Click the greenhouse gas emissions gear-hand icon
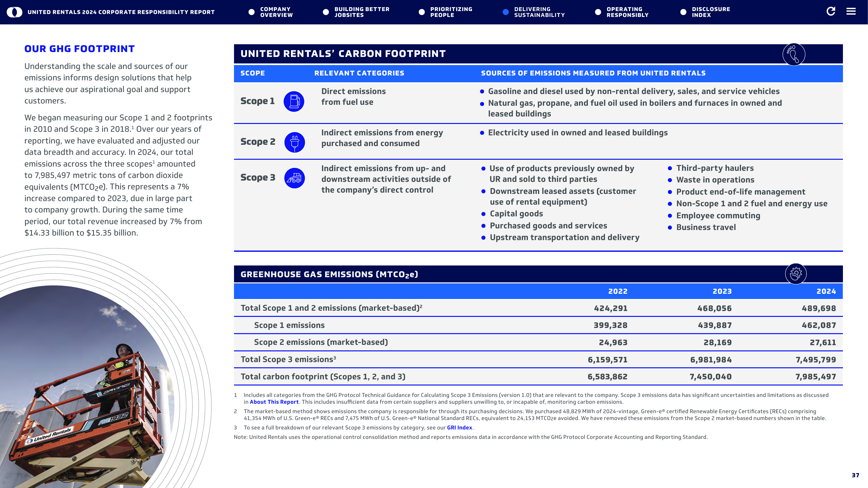868x488 pixels. coord(796,274)
